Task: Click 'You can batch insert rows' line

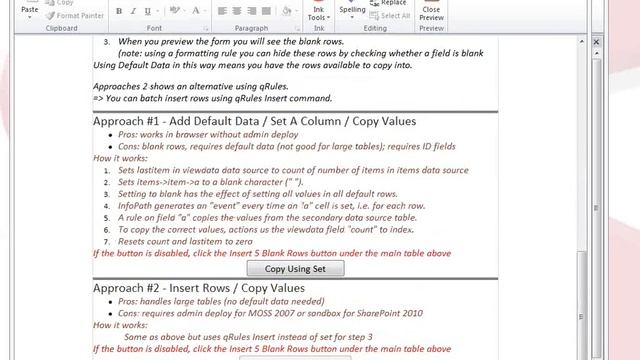Action: pyautogui.click(x=213, y=98)
